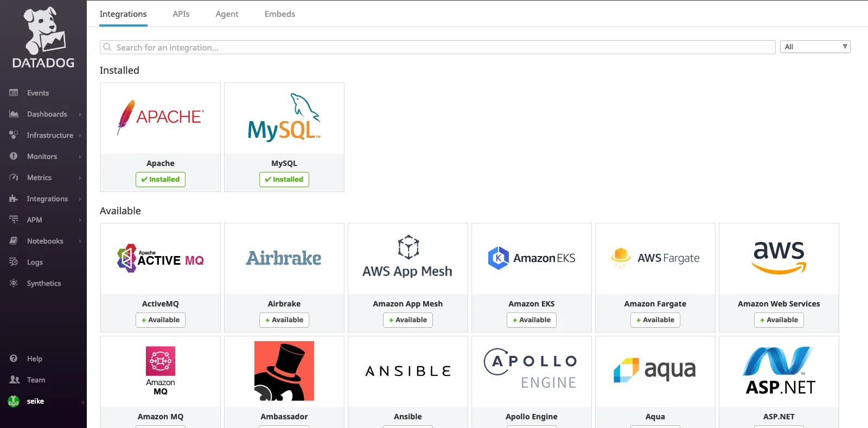868x428 pixels.
Task: Click the MySQL Installed button
Action: click(284, 180)
